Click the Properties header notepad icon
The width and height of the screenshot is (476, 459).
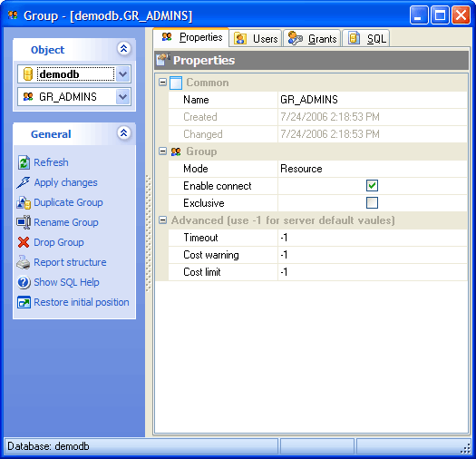162,60
